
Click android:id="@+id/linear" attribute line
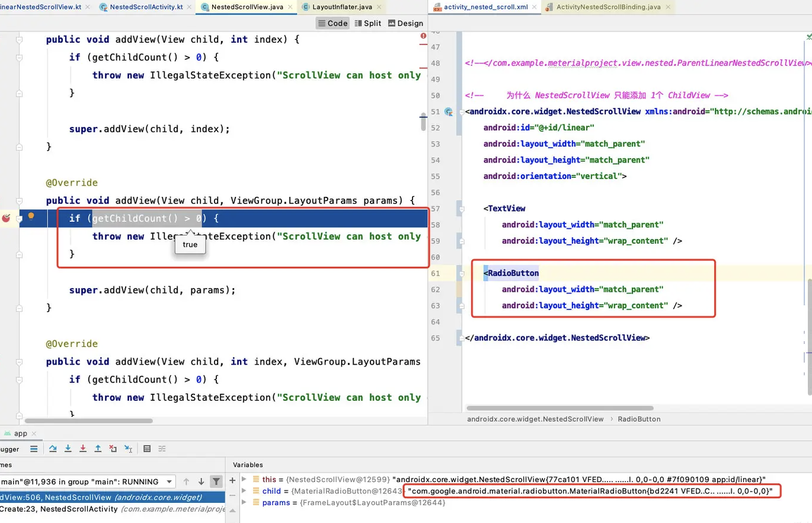coord(539,128)
